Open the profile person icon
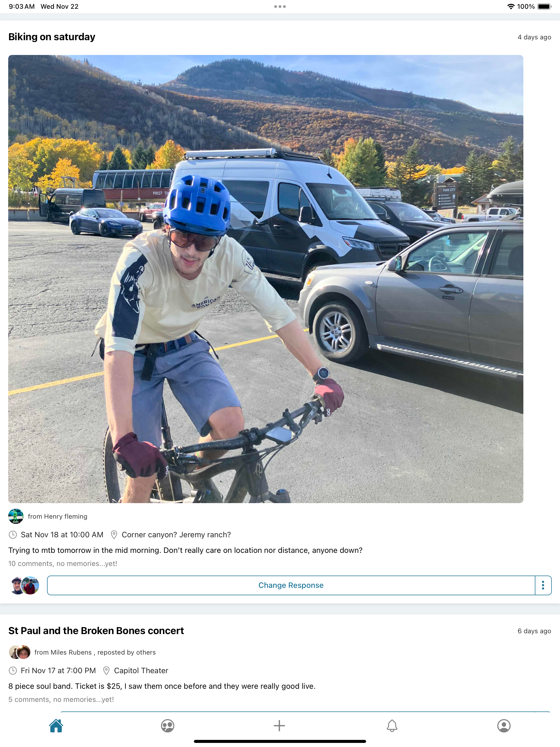Viewport: 560px width, 747px height. (504, 725)
